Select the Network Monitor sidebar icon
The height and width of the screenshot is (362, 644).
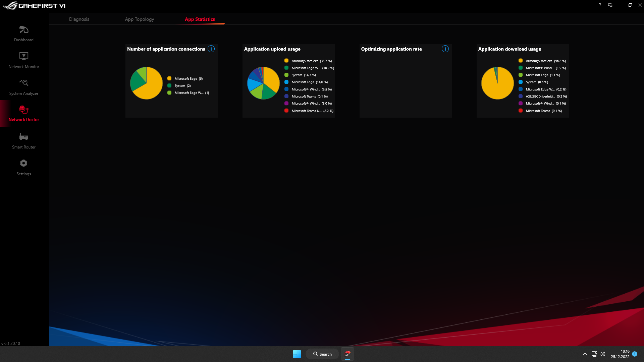[23, 60]
